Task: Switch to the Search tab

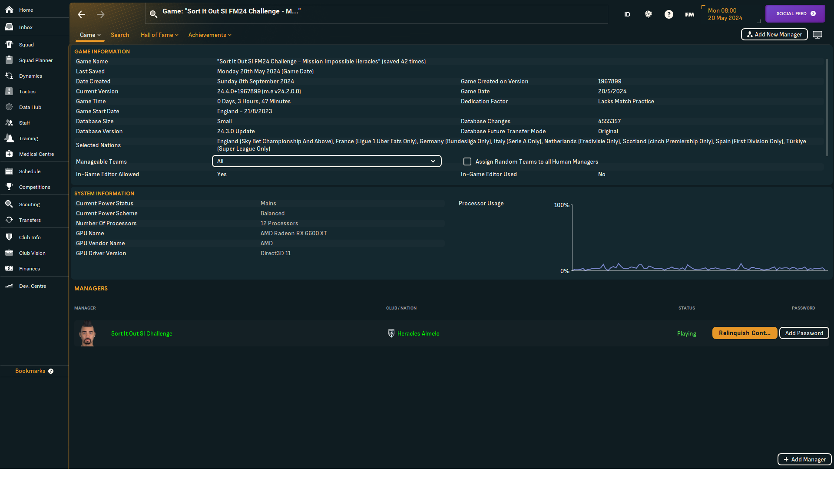Action: tap(120, 35)
